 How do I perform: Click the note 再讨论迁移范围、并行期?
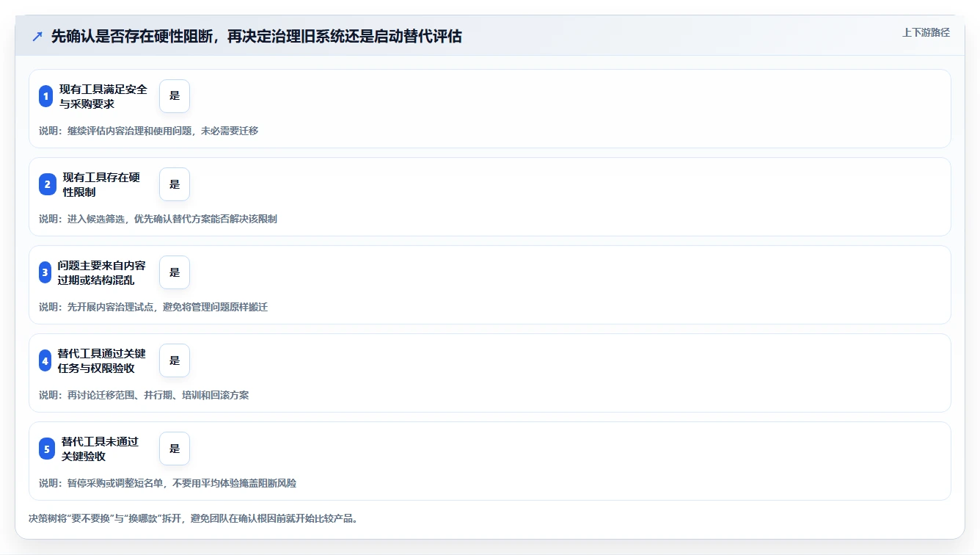point(119,395)
